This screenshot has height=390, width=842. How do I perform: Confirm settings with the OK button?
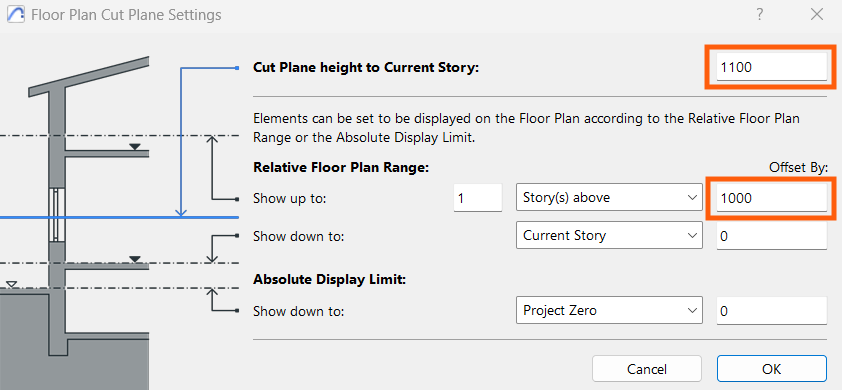(772, 369)
